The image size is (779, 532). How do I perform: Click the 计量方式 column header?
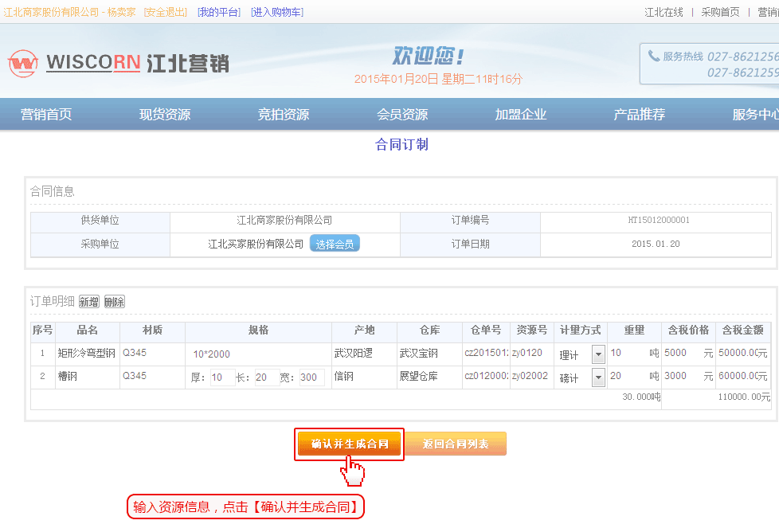point(581,331)
